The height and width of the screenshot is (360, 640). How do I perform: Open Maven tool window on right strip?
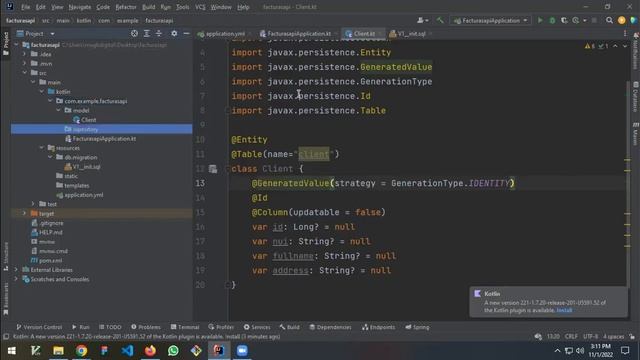(x=636, y=134)
